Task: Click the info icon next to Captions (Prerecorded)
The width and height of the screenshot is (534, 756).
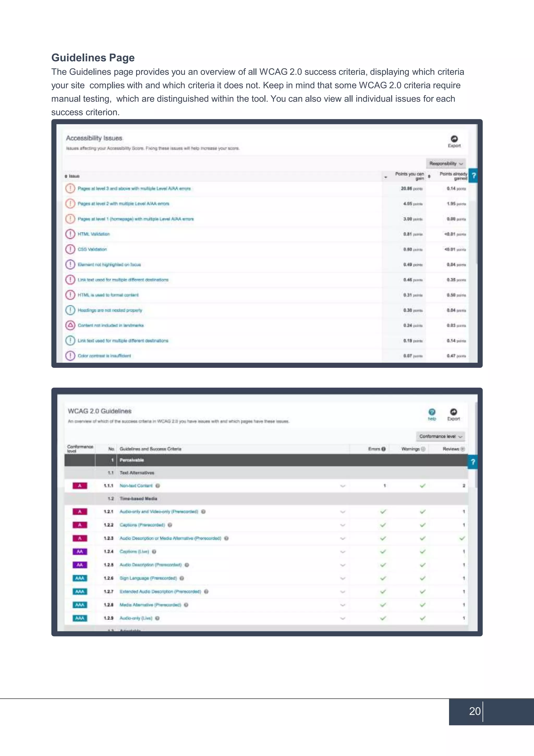Action: click(x=170, y=525)
